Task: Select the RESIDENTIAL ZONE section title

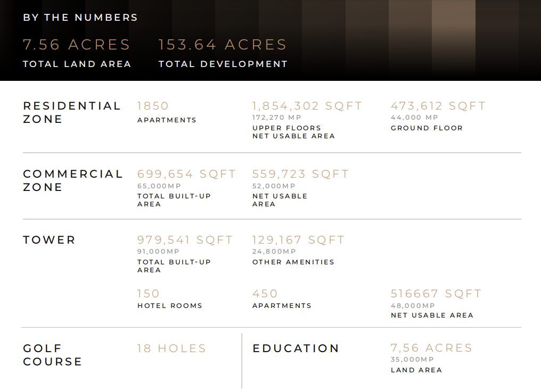Action: point(72,112)
